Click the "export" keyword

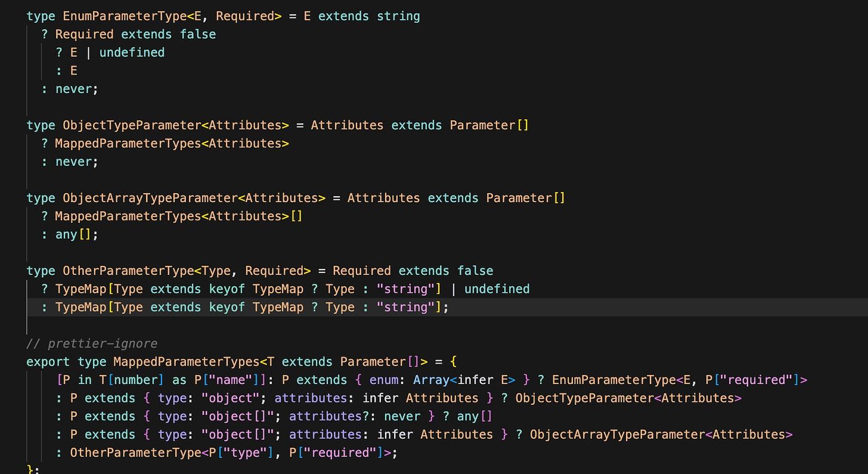48,362
